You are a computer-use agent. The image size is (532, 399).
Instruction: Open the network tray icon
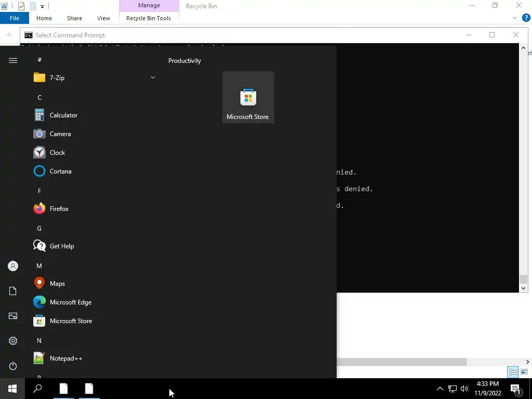pos(453,389)
